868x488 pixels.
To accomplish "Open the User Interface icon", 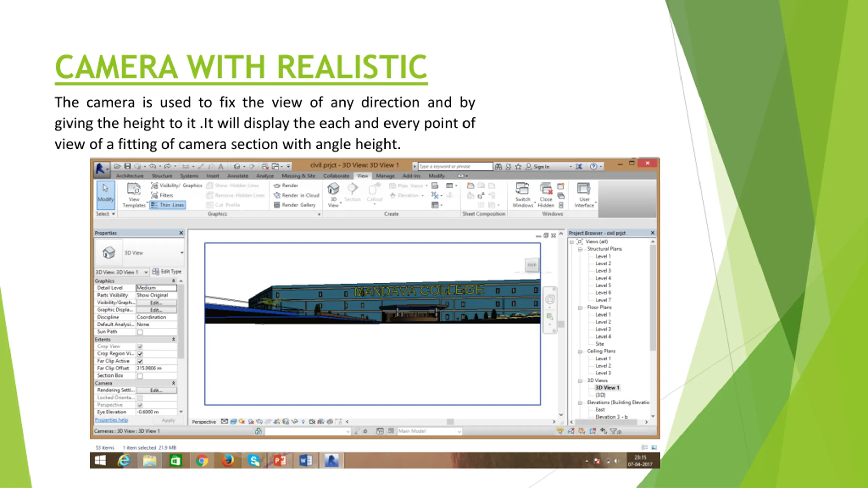I will pyautogui.click(x=584, y=189).
